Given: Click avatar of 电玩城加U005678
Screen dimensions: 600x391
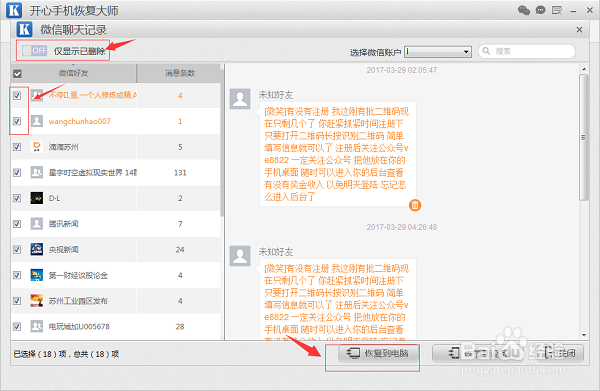Looking at the screenshot, I should (x=37, y=326).
